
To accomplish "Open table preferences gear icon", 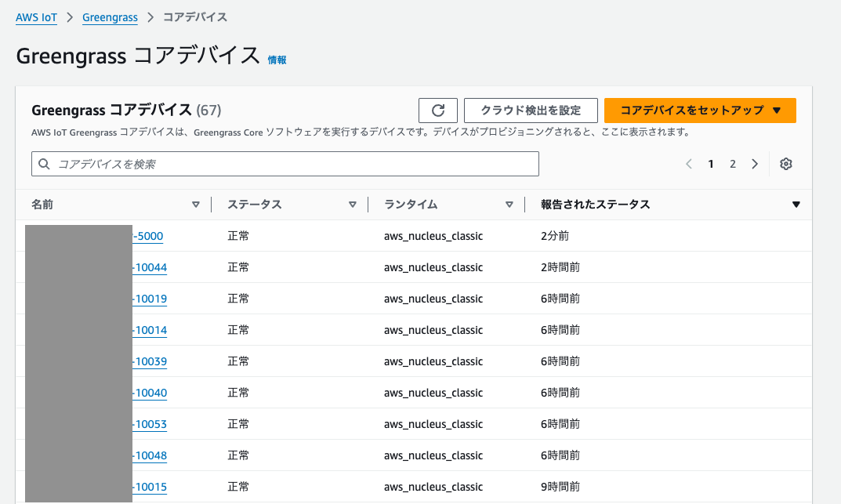I will click(786, 164).
